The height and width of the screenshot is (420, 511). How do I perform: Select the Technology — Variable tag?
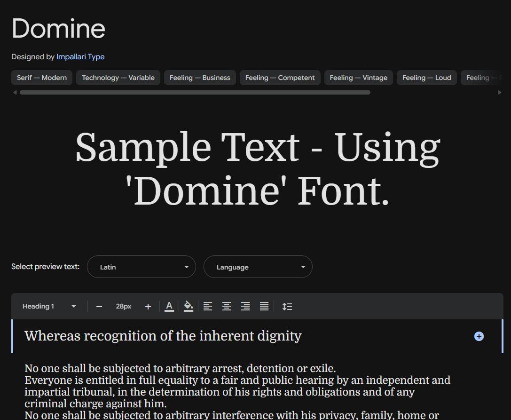coord(118,78)
